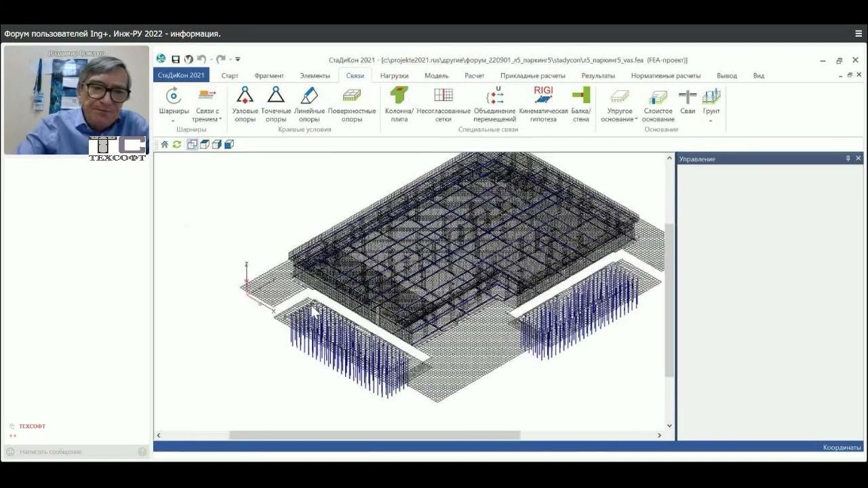This screenshot has height=488, width=868.
Task: Click the Связи active ribbon tab
Action: click(355, 76)
